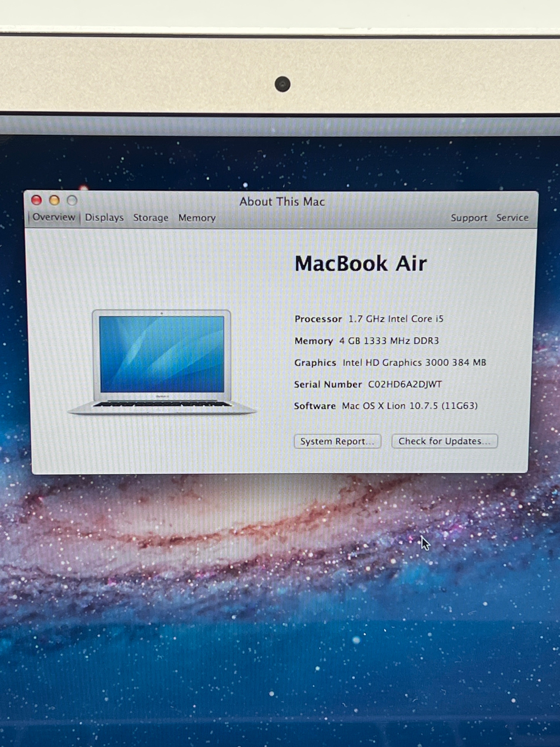Switch to the Displays tab
Viewport: 560px width, 747px height.
[x=104, y=218]
